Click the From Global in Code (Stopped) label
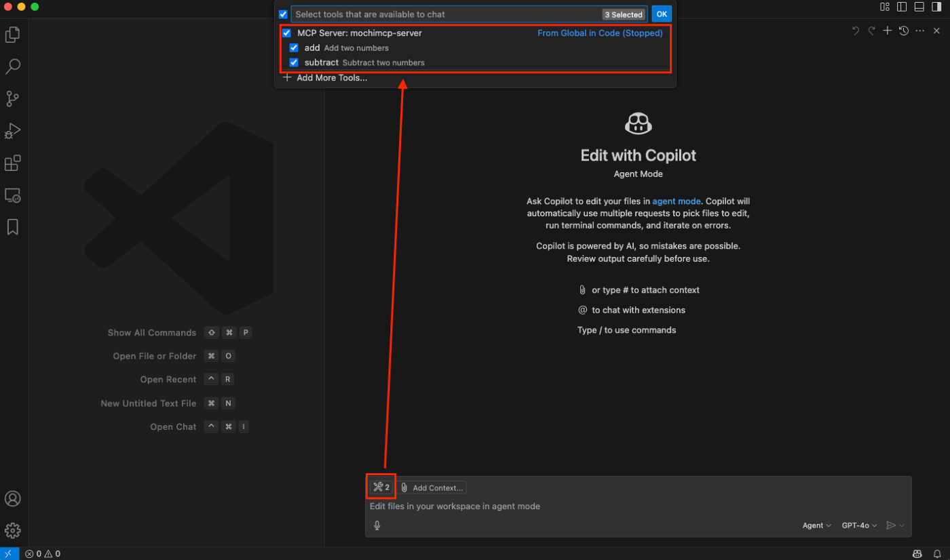The image size is (950, 560). pyautogui.click(x=600, y=33)
